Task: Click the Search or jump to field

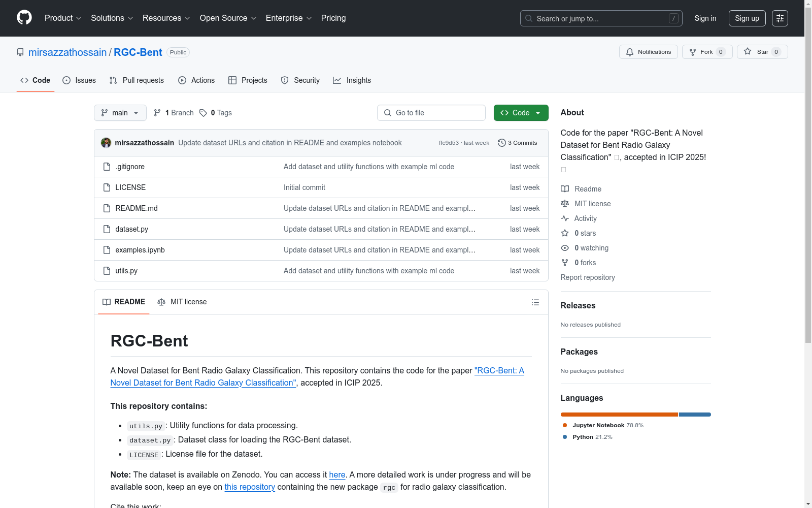Action: pos(601,18)
